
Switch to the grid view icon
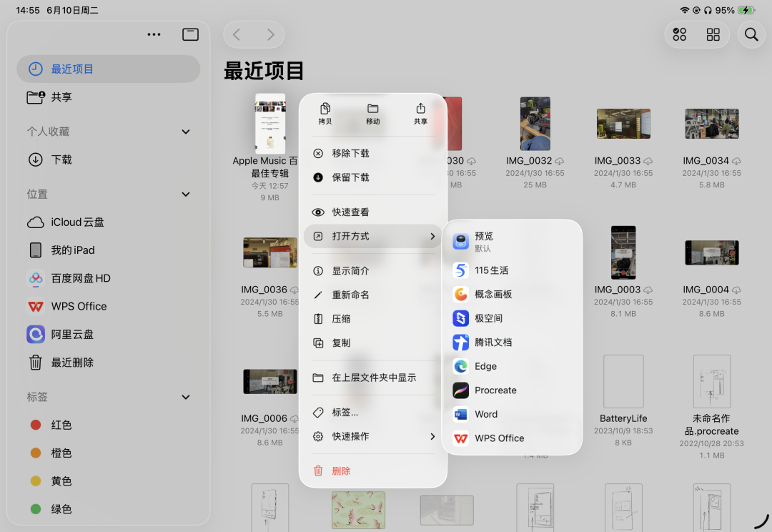[x=713, y=34]
